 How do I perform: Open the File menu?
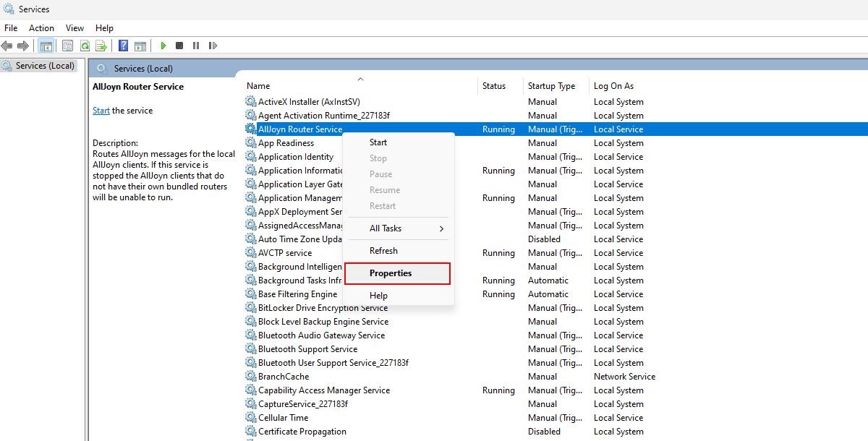coord(11,27)
